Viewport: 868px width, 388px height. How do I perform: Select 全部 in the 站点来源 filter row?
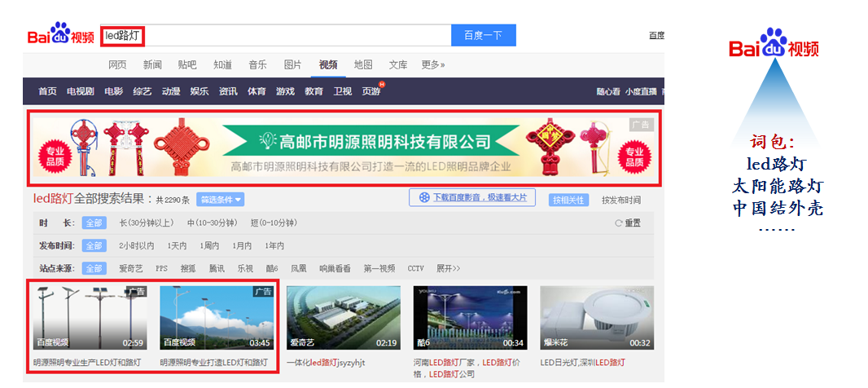coord(94,268)
